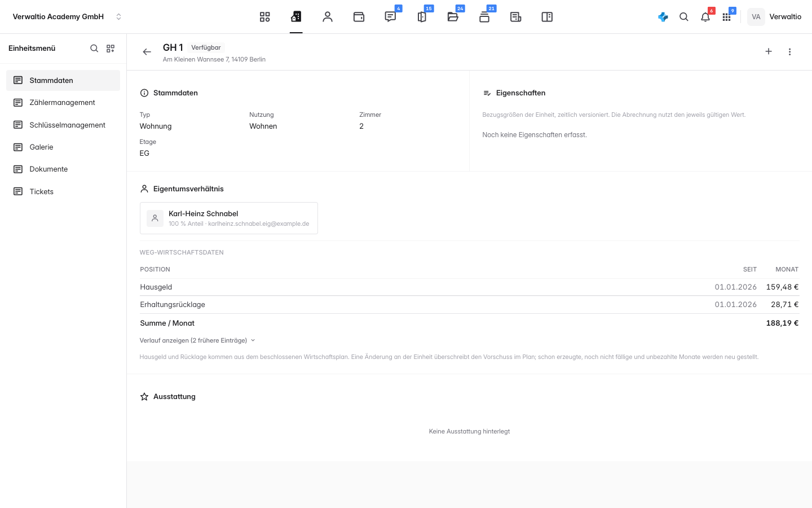
Task: Open the stacked cards icon with badge 21
Action: 484,17
